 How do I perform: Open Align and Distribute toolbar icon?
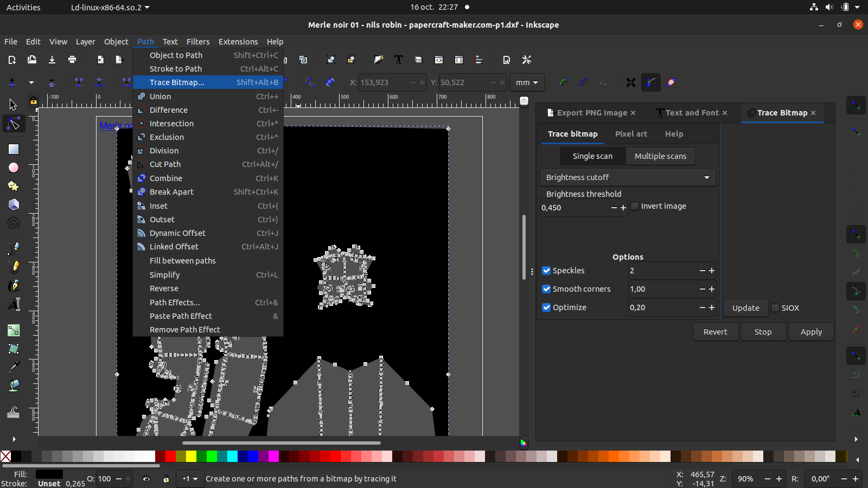[x=479, y=60]
